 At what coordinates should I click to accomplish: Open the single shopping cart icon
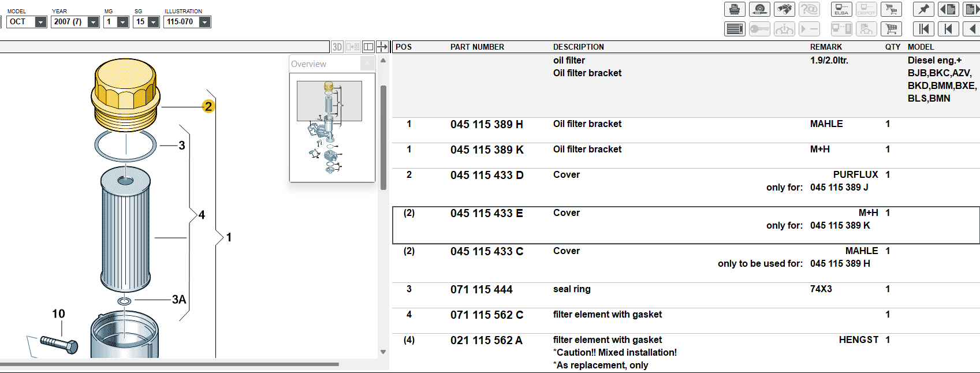click(x=891, y=29)
